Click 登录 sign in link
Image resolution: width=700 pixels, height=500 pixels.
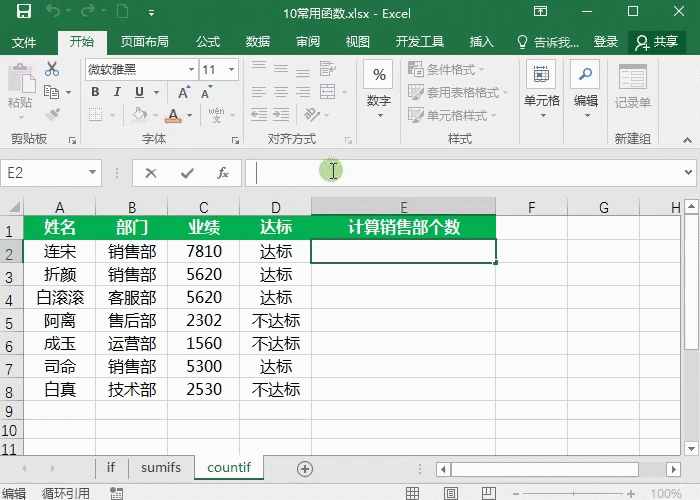[x=606, y=42]
